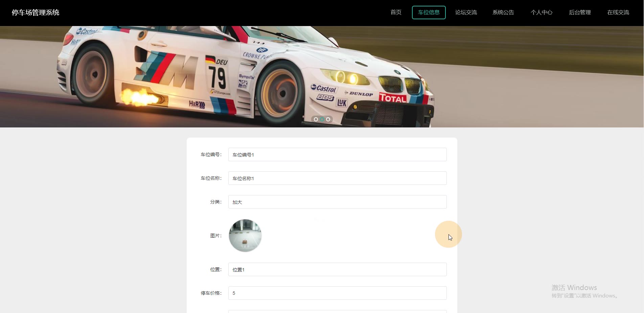Click the 车位编号 input field
644x313 pixels.
point(337,154)
